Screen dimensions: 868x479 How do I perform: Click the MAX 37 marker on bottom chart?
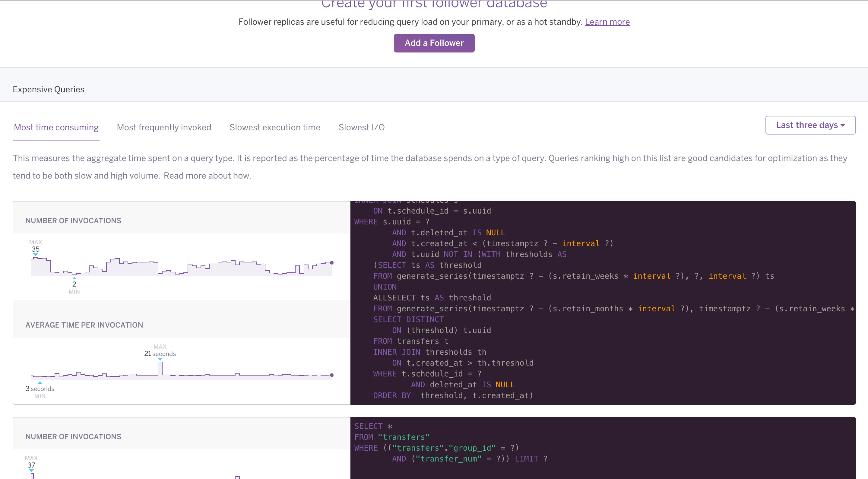[31, 465]
